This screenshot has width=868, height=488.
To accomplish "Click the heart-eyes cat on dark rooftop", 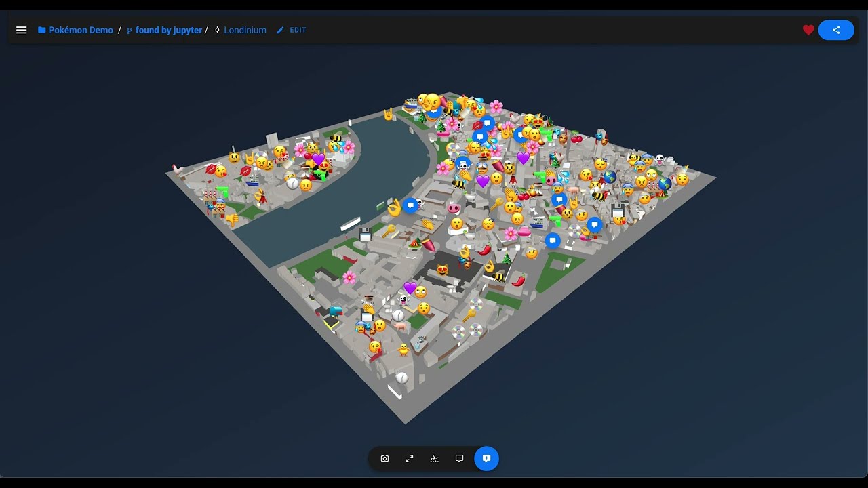I will click(x=442, y=269).
